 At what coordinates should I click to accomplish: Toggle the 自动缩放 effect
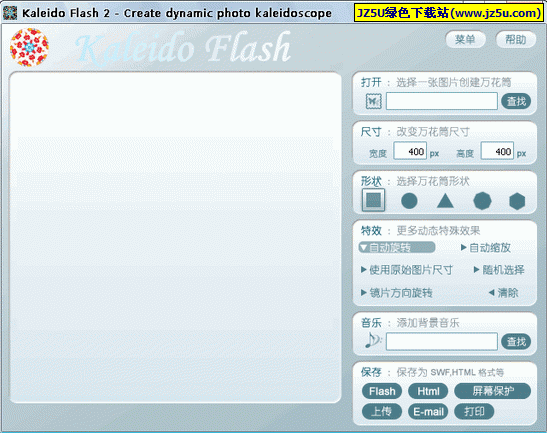tap(486, 248)
